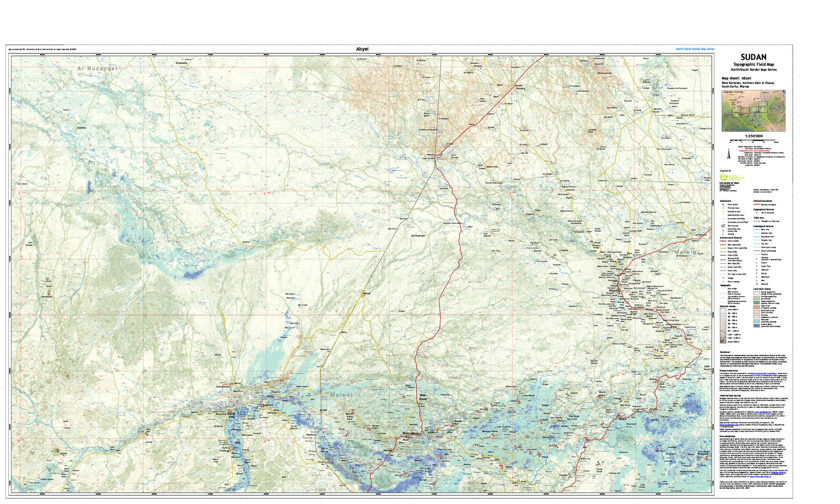Click the River crossing legend symbol

click(723, 282)
